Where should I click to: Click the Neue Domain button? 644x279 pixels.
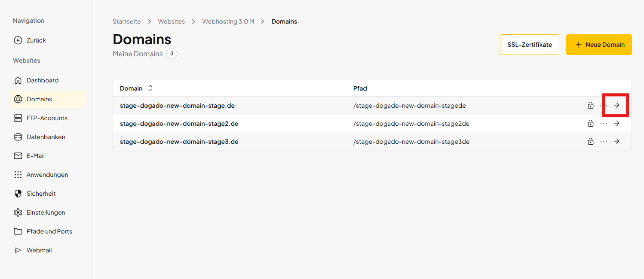point(599,44)
